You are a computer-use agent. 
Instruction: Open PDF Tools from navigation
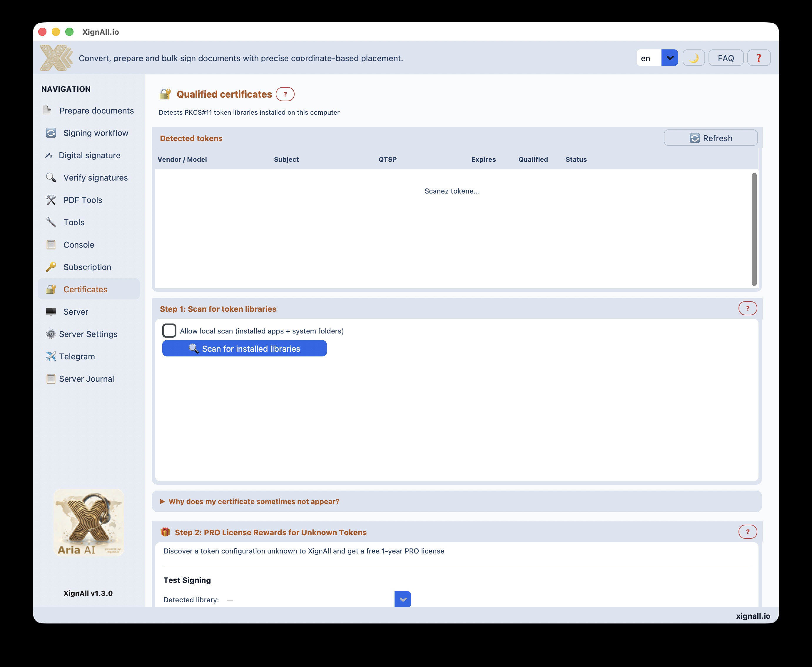(x=89, y=200)
